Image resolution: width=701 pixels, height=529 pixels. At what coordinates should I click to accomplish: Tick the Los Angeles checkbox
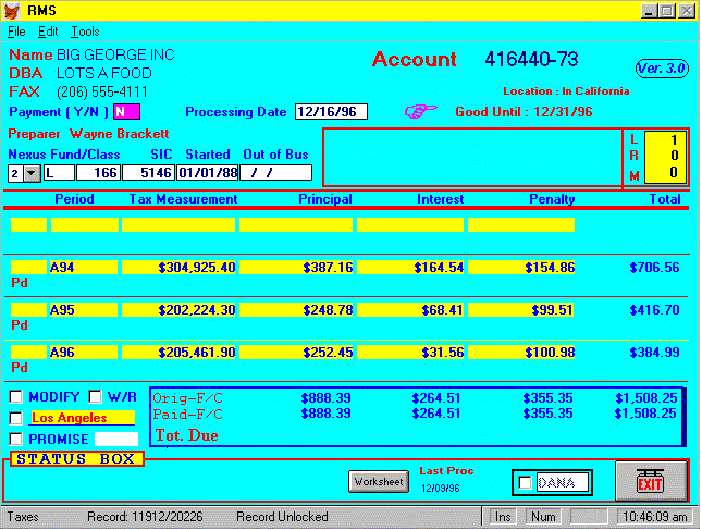coord(16,418)
